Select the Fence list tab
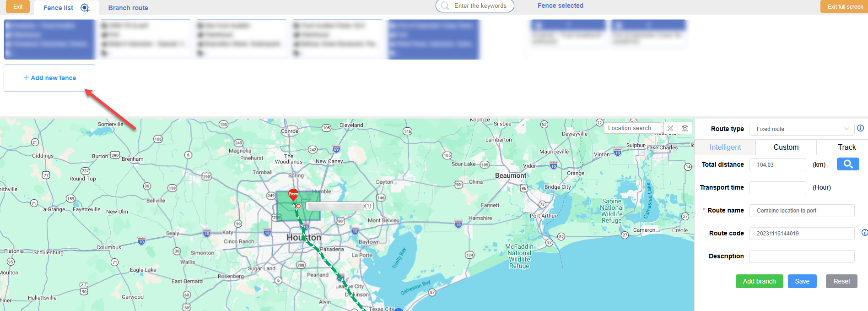This screenshot has width=868, height=311. point(58,8)
